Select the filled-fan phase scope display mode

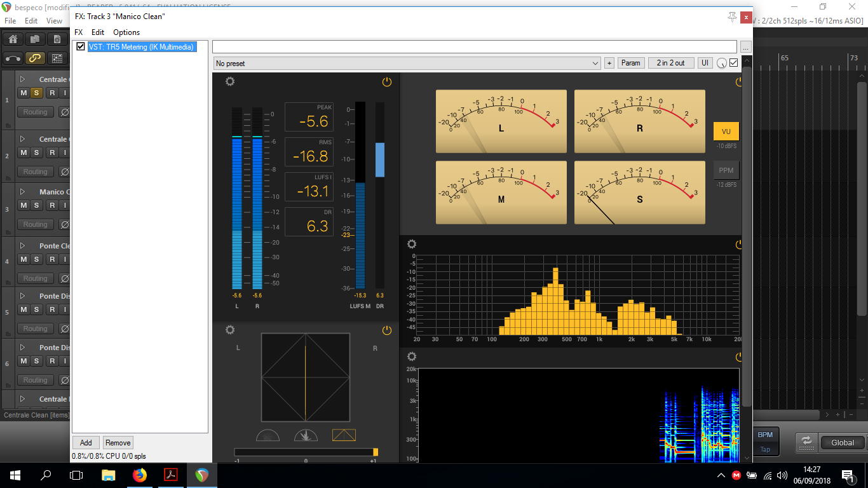(306, 435)
